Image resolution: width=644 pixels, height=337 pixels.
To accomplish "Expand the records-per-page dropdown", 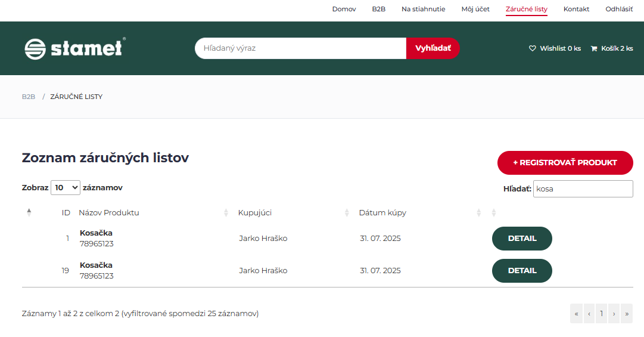I will pyautogui.click(x=66, y=187).
